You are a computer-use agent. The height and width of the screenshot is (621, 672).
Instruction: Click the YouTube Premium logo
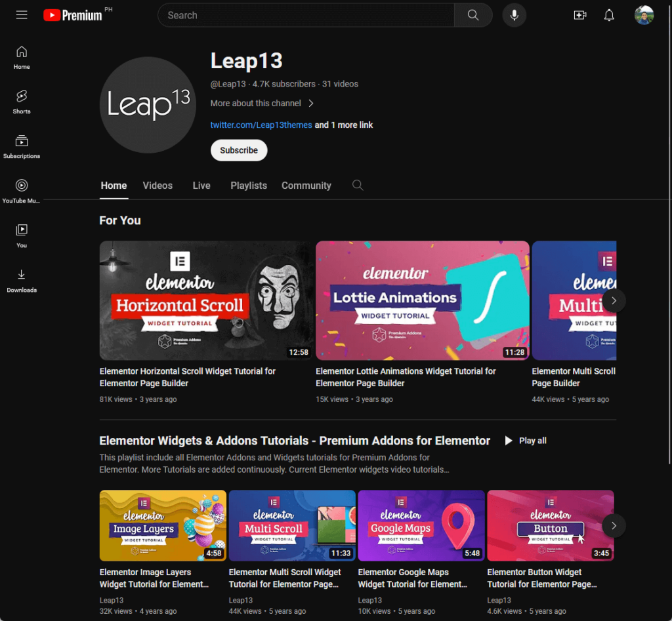72,14
